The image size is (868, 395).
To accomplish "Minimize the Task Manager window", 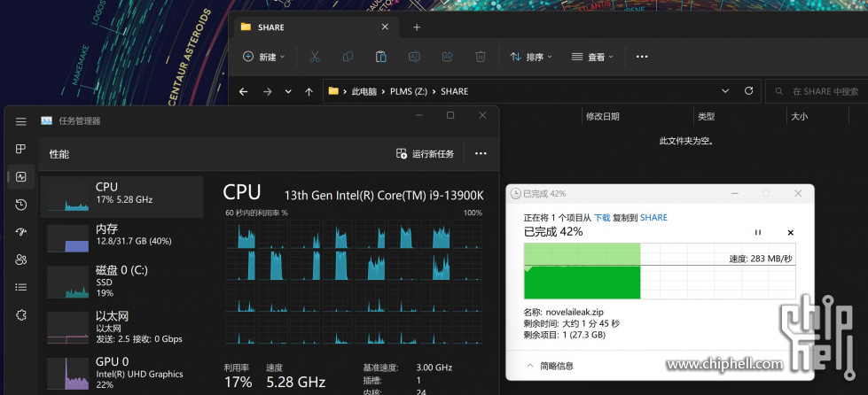I will click(x=419, y=116).
